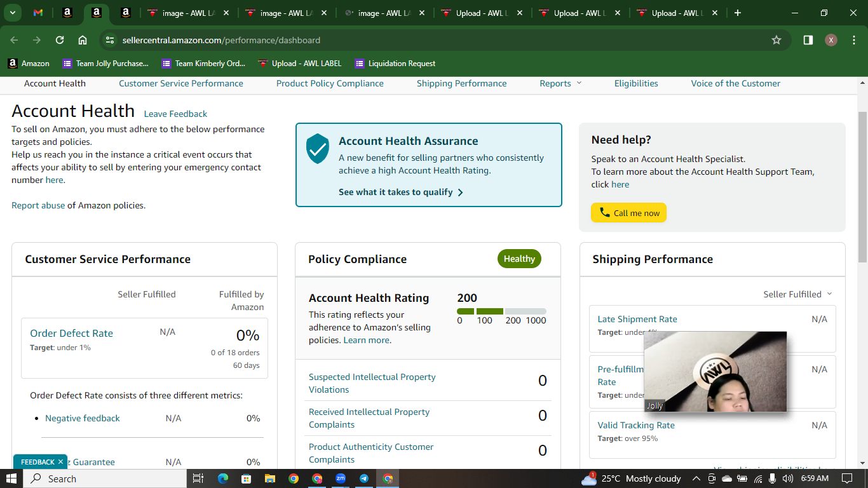
Task: Open 'See what it takes to qualify'
Action: (401, 192)
